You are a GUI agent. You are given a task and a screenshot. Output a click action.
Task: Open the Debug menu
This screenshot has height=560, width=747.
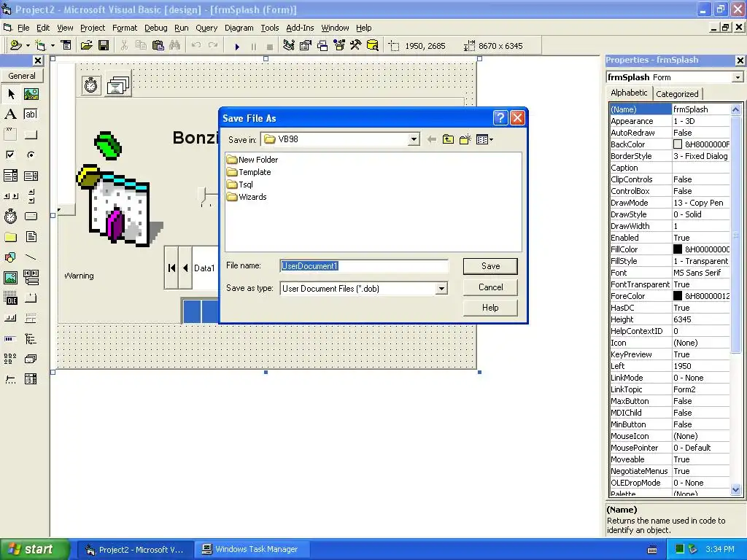(156, 28)
